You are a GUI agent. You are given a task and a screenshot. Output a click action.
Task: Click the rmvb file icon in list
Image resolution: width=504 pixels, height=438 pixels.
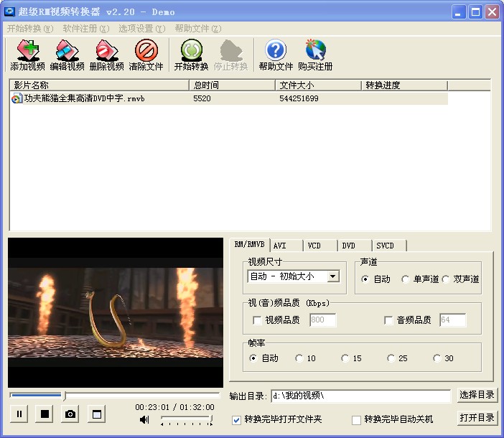17,98
